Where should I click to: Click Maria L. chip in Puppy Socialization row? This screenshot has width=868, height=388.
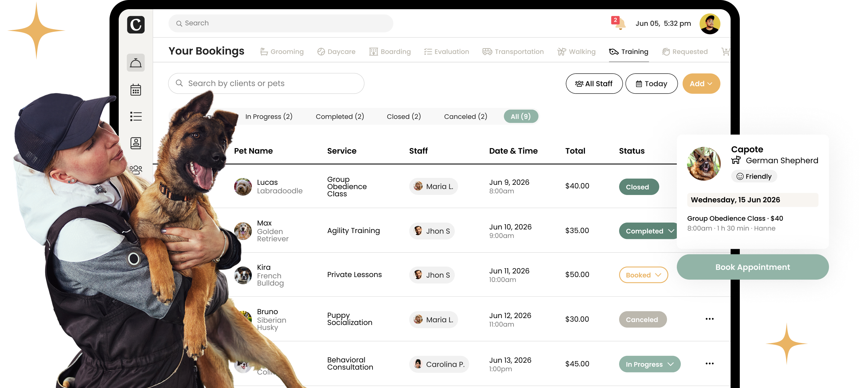click(x=433, y=319)
